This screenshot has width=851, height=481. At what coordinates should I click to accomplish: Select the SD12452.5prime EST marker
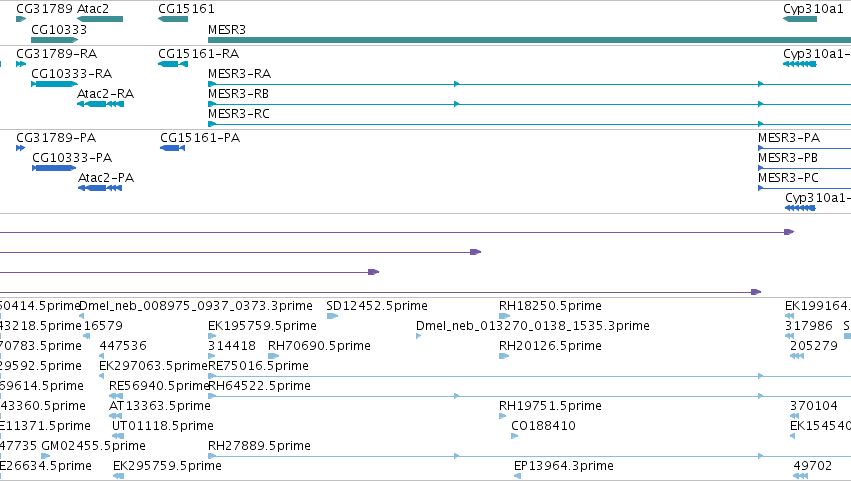[332, 316]
